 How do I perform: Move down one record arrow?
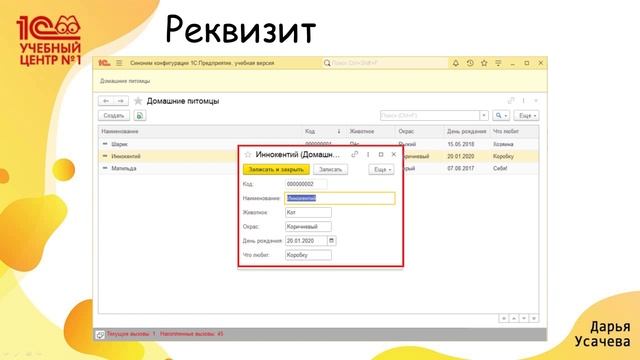(524, 318)
